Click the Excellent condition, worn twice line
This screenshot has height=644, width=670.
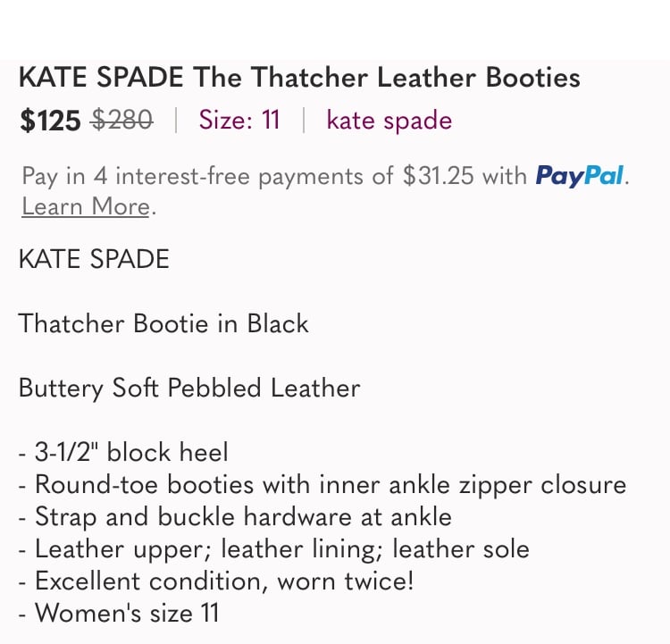[x=216, y=581]
